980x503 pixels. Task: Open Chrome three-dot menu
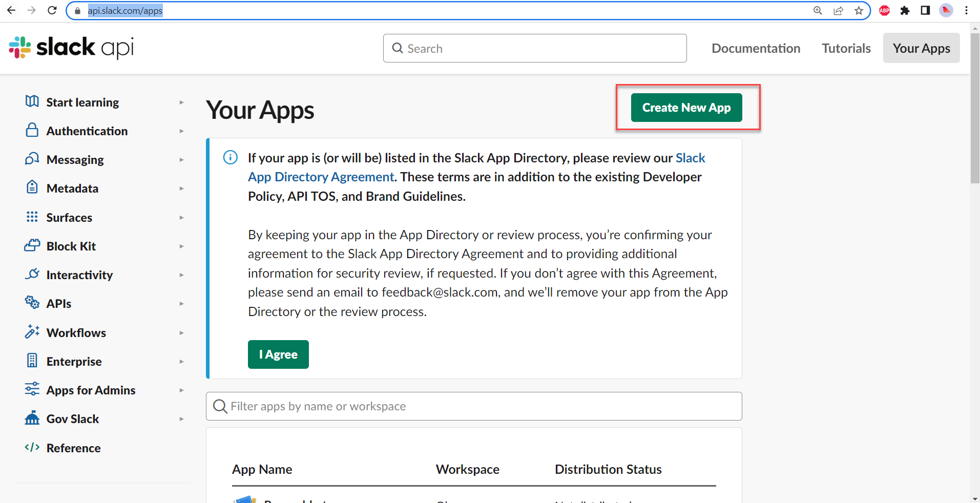tap(966, 11)
